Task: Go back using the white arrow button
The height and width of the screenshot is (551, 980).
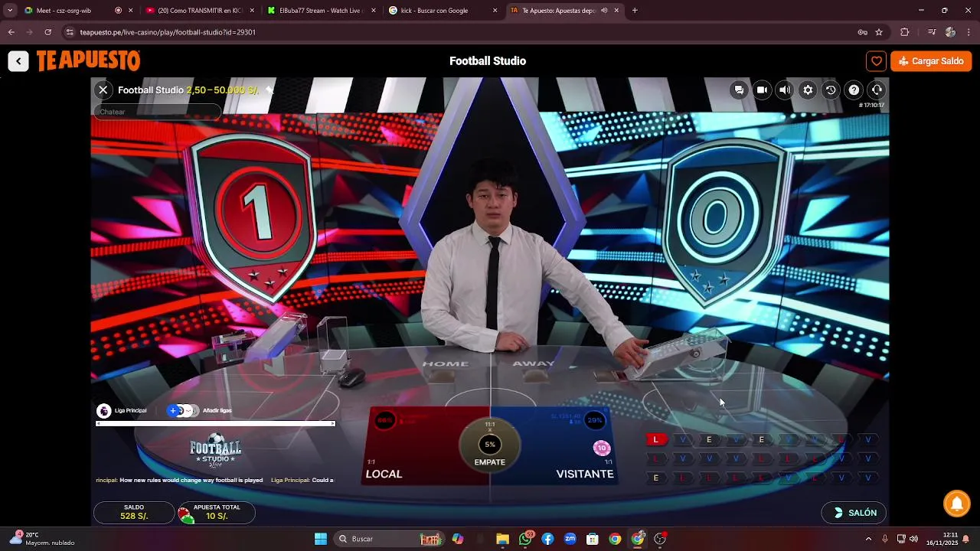Action: [18, 61]
